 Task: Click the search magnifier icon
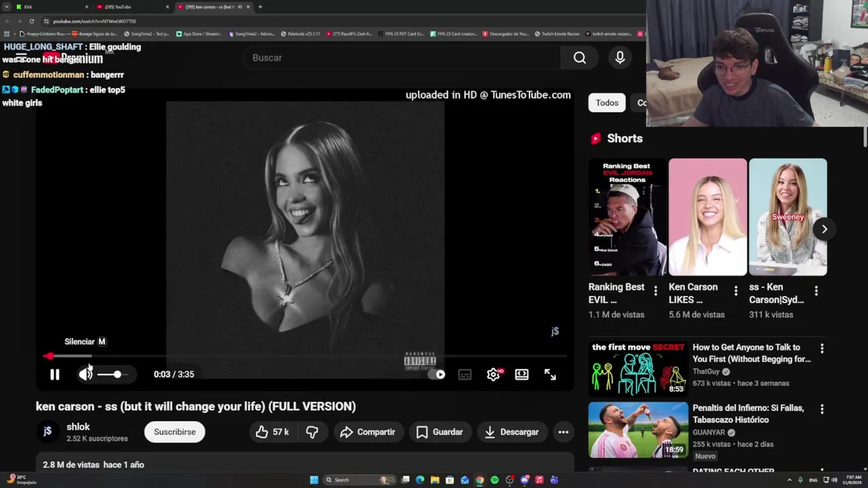pos(579,58)
